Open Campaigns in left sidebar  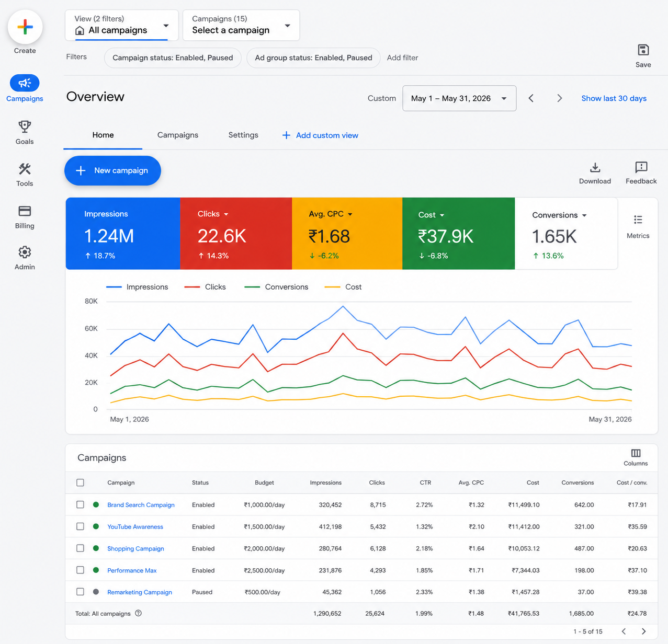[25, 88]
